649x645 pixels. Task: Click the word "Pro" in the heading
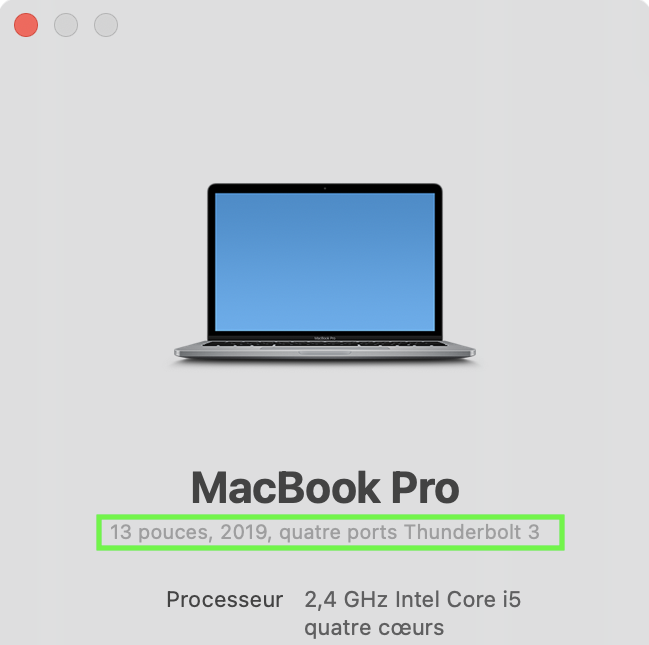click(425, 488)
